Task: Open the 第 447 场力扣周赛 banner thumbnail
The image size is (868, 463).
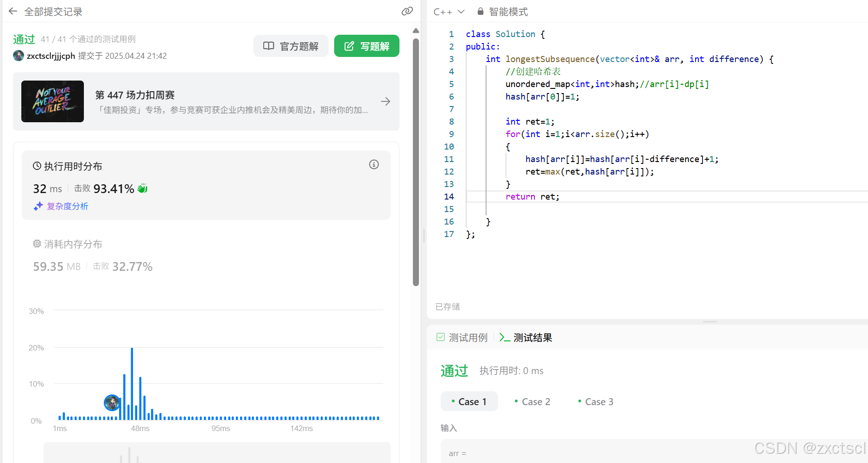Action: [x=52, y=101]
